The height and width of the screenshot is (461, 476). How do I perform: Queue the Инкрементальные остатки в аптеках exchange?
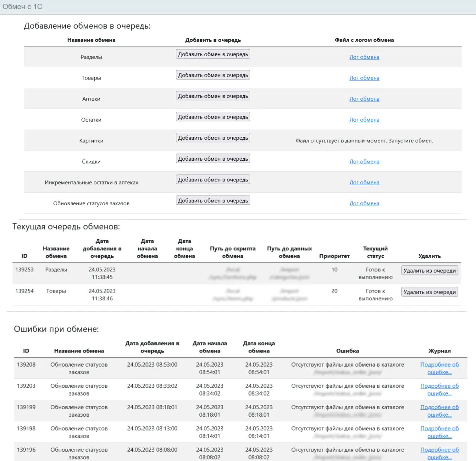click(213, 180)
